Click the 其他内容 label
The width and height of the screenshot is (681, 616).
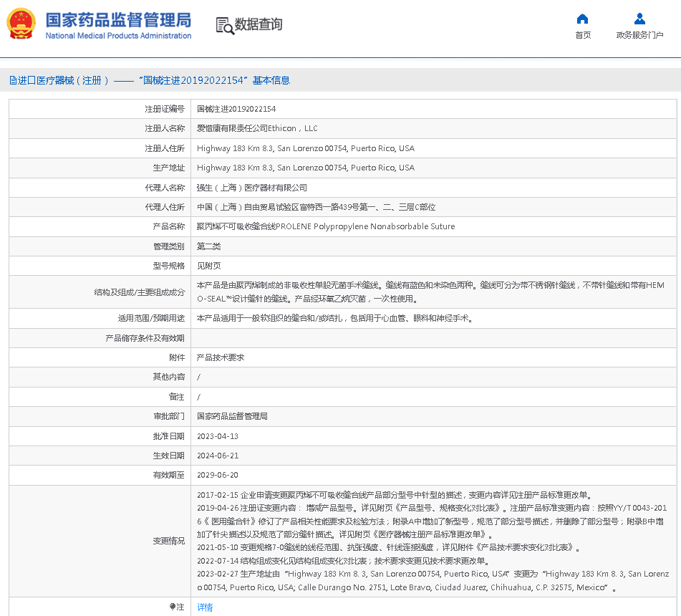point(168,377)
